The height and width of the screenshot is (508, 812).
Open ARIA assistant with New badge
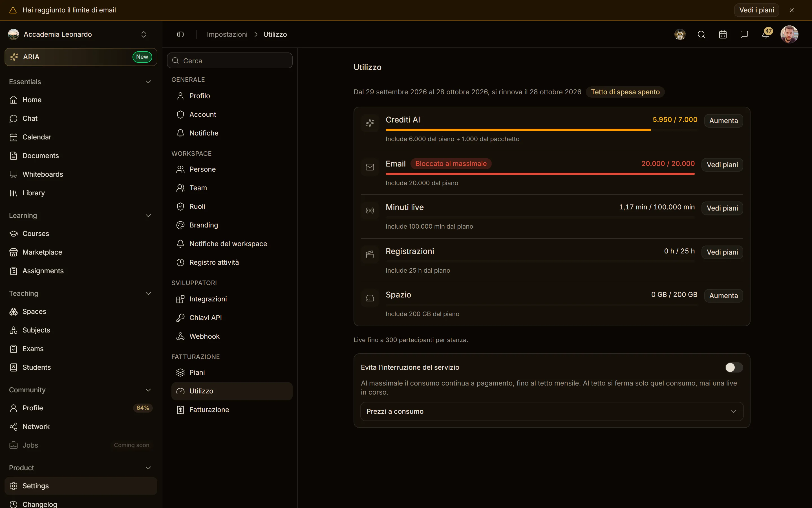[81, 57]
